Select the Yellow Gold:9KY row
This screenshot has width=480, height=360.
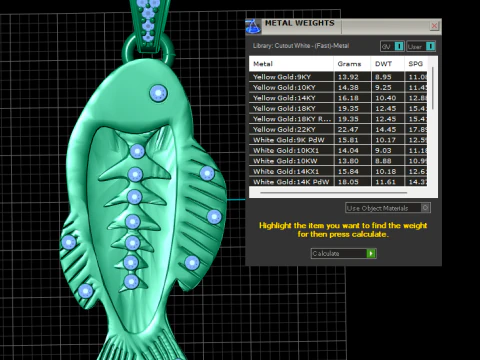(338, 77)
